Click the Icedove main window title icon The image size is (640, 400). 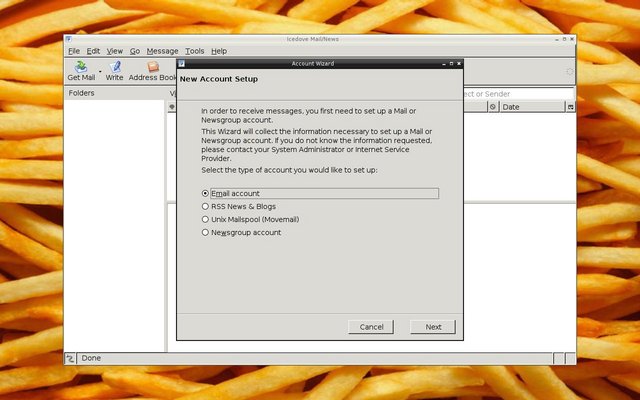pyautogui.click(x=69, y=39)
